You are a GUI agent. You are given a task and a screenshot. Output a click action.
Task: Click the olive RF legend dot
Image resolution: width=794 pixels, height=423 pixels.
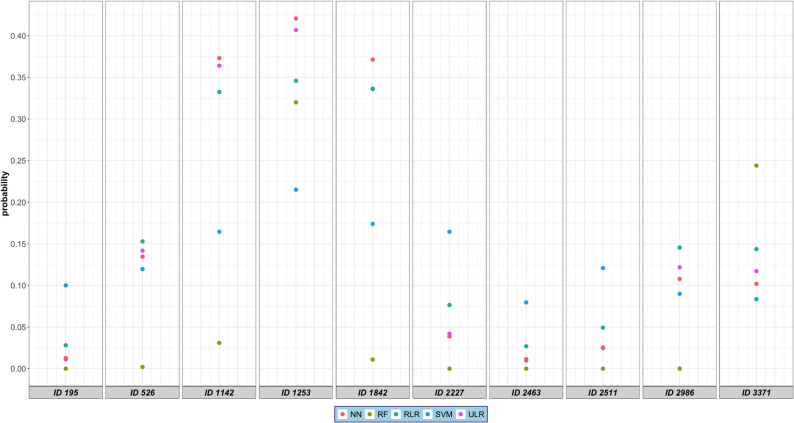tap(370, 414)
